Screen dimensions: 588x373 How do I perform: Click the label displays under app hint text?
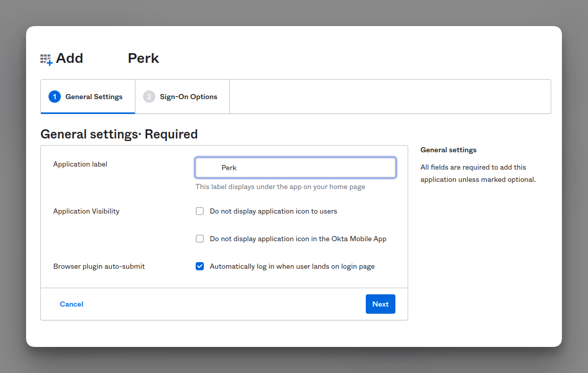[x=280, y=186]
